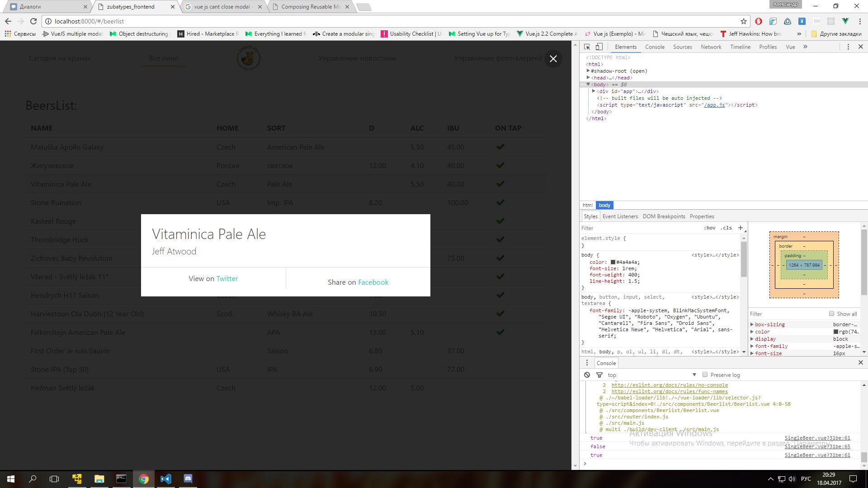Click the Twitter link in modal

click(227, 279)
